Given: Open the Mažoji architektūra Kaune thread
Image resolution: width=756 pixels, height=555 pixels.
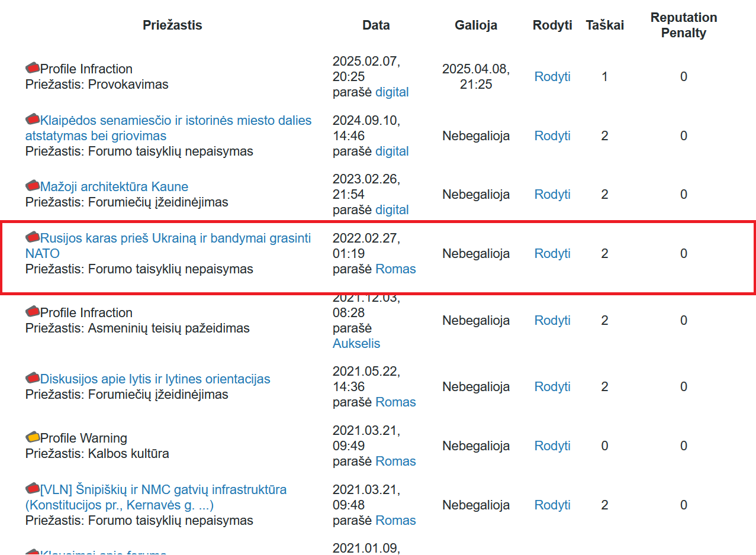Looking at the screenshot, I should click(114, 187).
